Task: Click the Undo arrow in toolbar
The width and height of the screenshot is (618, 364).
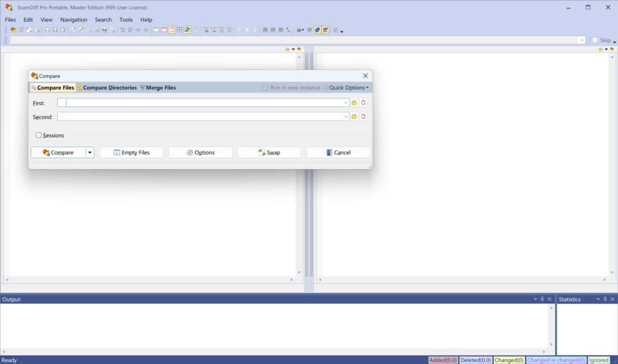Action: (x=122, y=30)
